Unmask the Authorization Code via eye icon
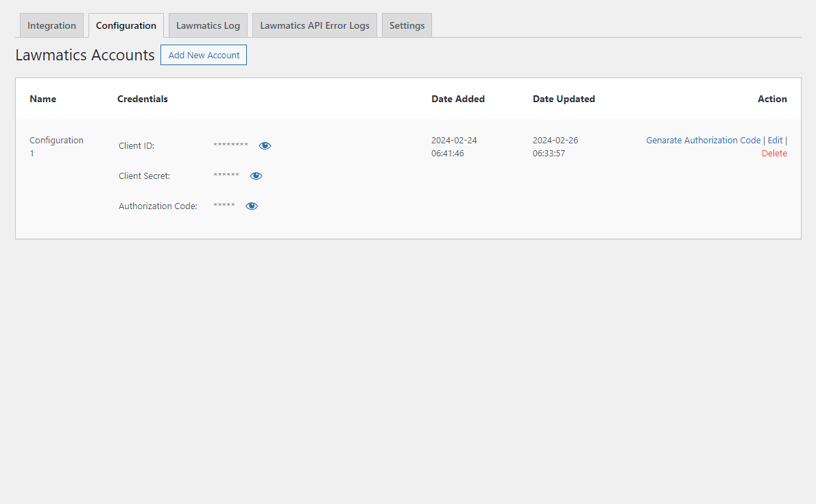This screenshot has height=504, width=816. point(252,206)
